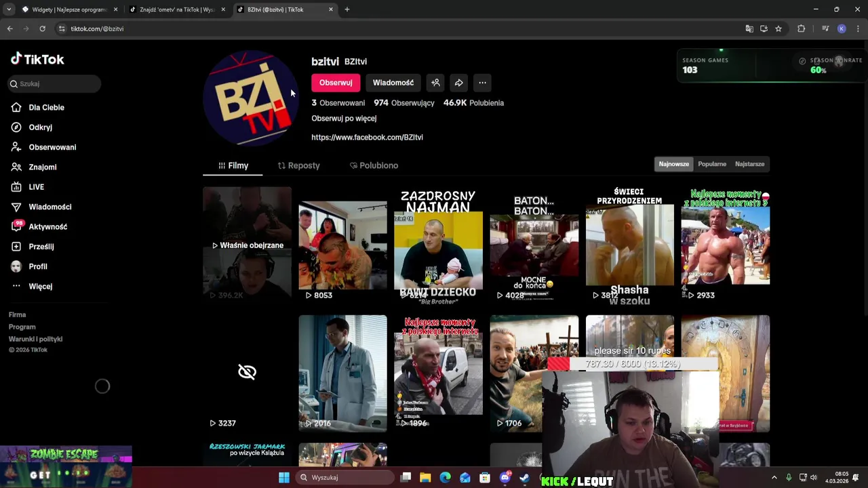The width and height of the screenshot is (868, 488).
Task: Open the Zazdrosny Najman video
Action: click(438, 245)
